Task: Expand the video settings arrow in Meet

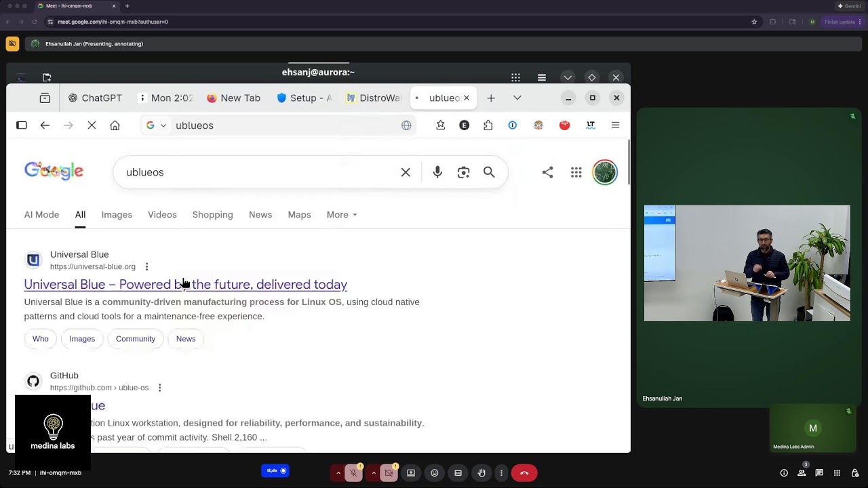Action: pos(374,472)
